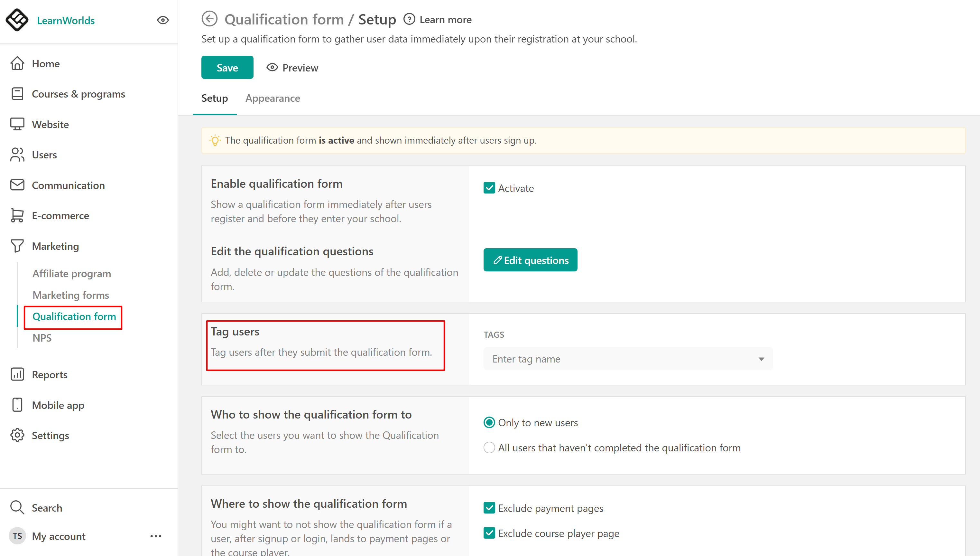Collapse the Marketing sidebar section

(x=55, y=246)
